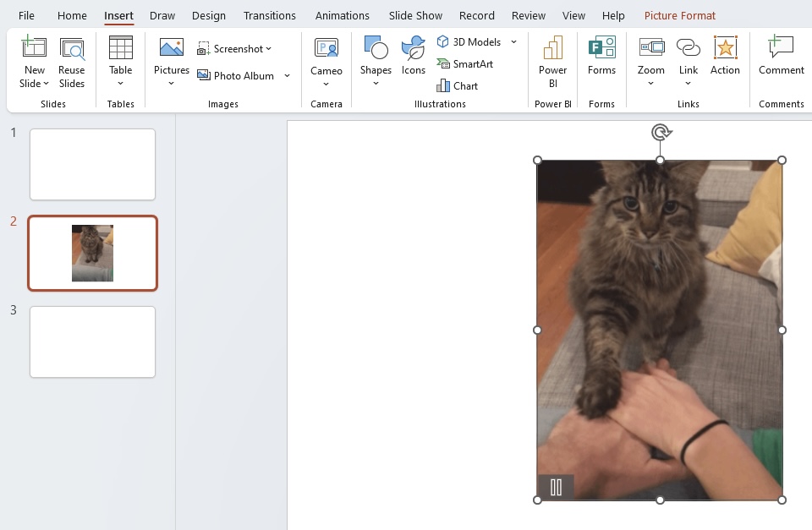Open the Transitions tab
Image resolution: width=812 pixels, height=530 pixels.
tap(269, 15)
